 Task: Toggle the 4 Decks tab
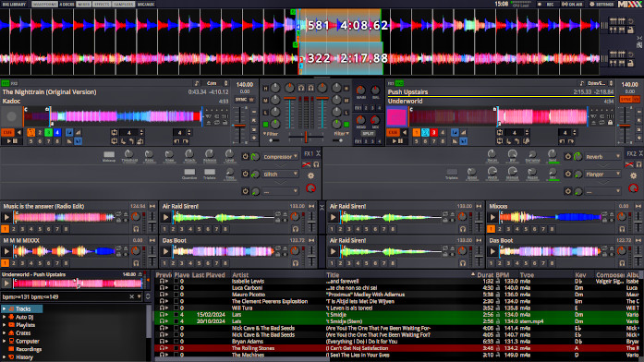pyautogui.click(x=67, y=4)
